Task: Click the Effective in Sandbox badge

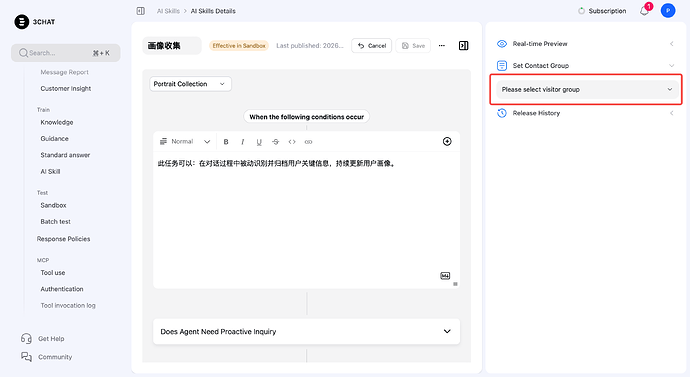Action: (239, 46)
